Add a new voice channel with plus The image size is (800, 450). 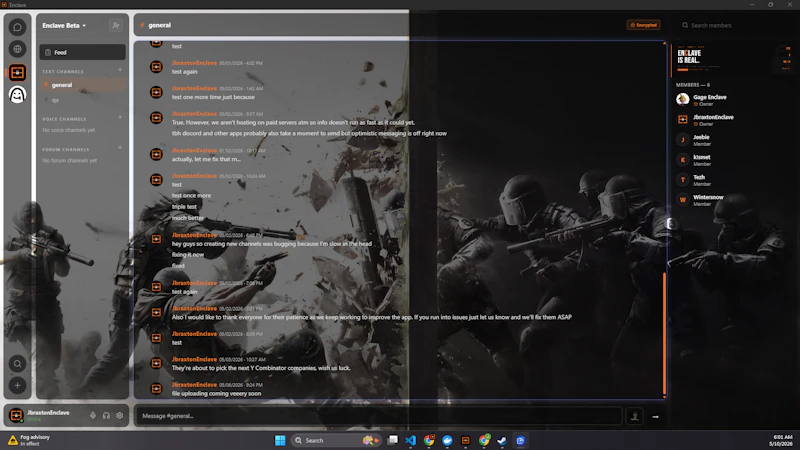point(120,117)
